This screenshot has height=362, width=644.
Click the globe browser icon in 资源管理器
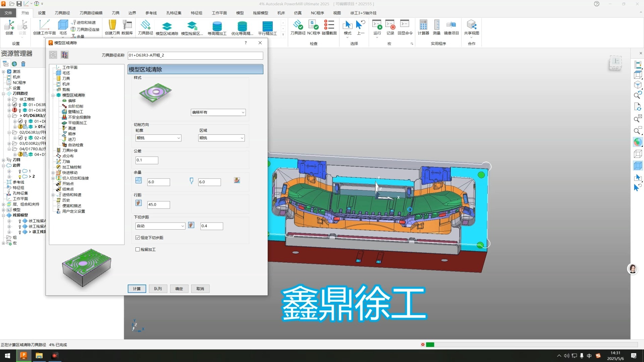coord(14,64)
